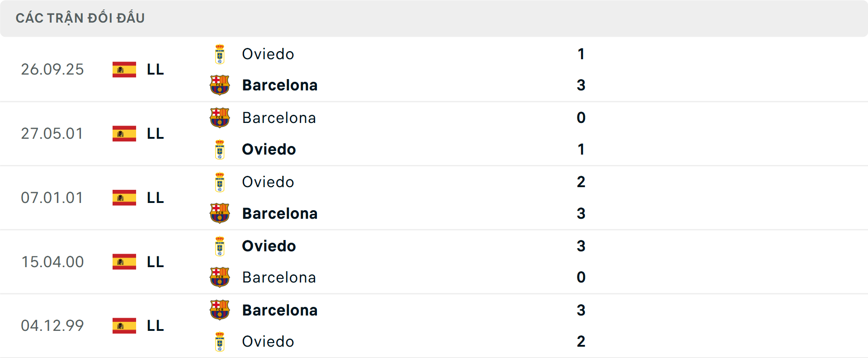Open the LL competition label for the top match
The height and width of the screenshot is (358, 868).
[x=155, y=70]
